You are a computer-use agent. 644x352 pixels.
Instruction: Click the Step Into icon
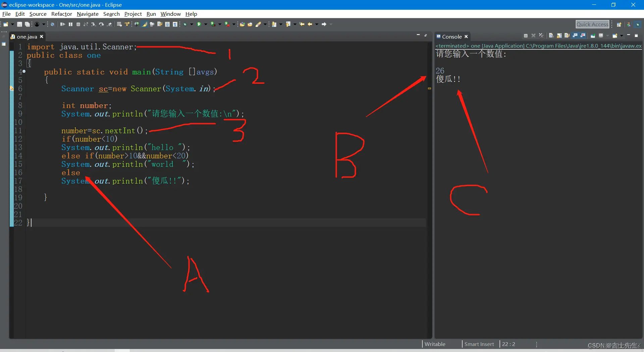(x=93, y=24)
